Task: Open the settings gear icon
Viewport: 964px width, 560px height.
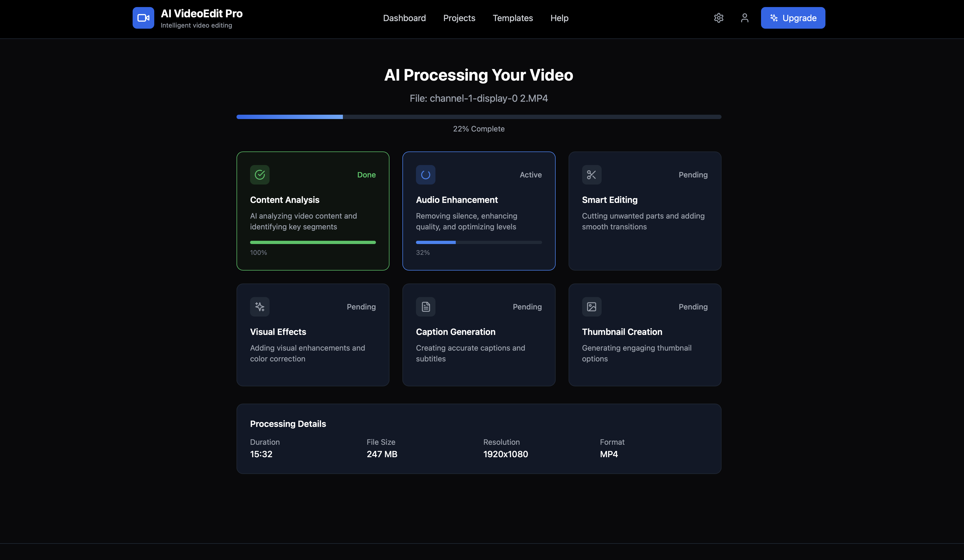Action: coord(719,18)
